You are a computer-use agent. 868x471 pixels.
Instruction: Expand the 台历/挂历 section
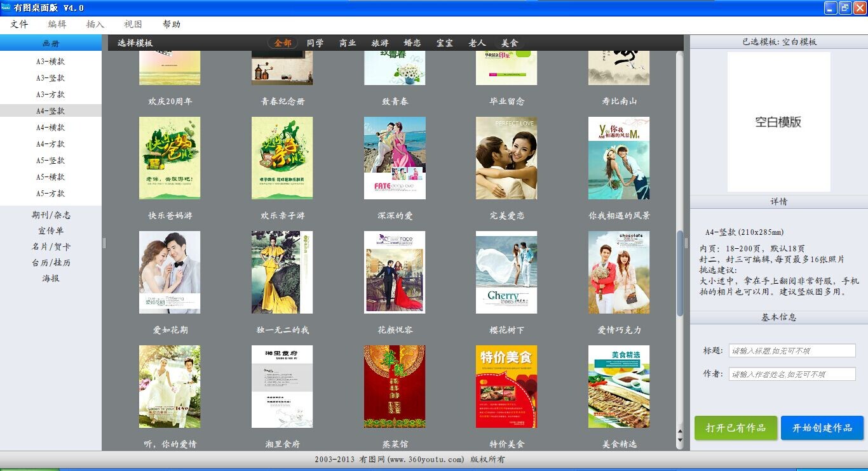coord(51,263)
